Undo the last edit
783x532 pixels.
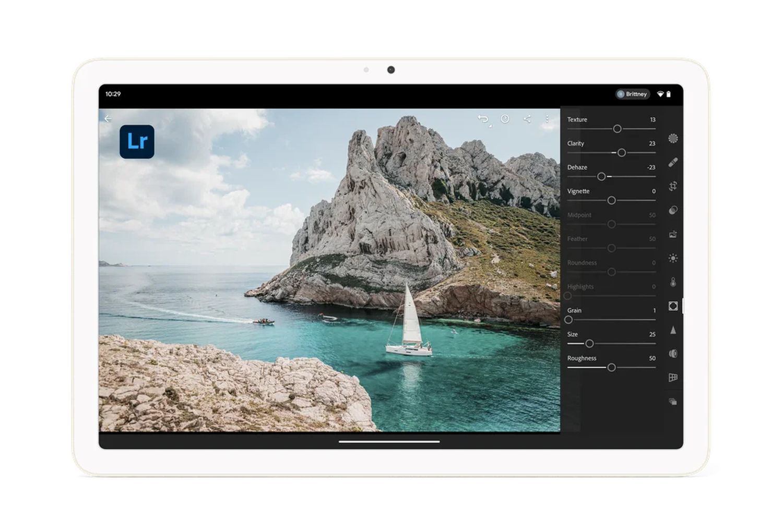(483, 119)
